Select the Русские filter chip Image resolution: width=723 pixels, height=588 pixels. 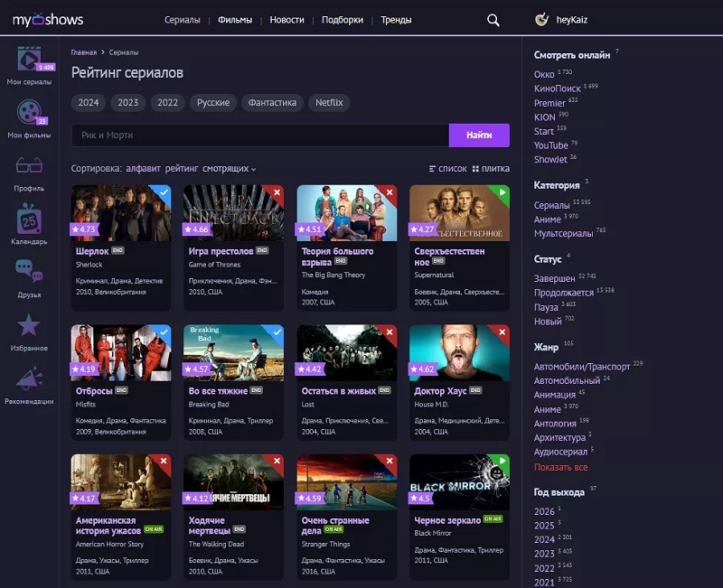213,103
